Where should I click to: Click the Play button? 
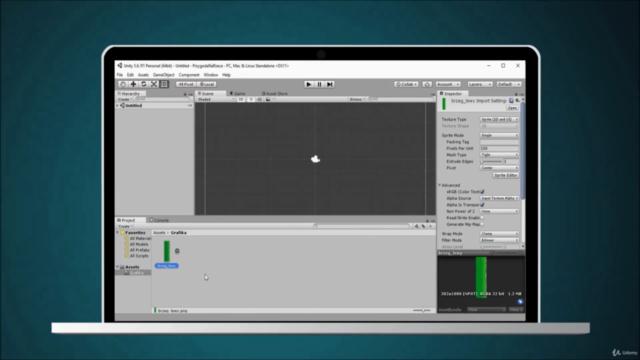309,84
